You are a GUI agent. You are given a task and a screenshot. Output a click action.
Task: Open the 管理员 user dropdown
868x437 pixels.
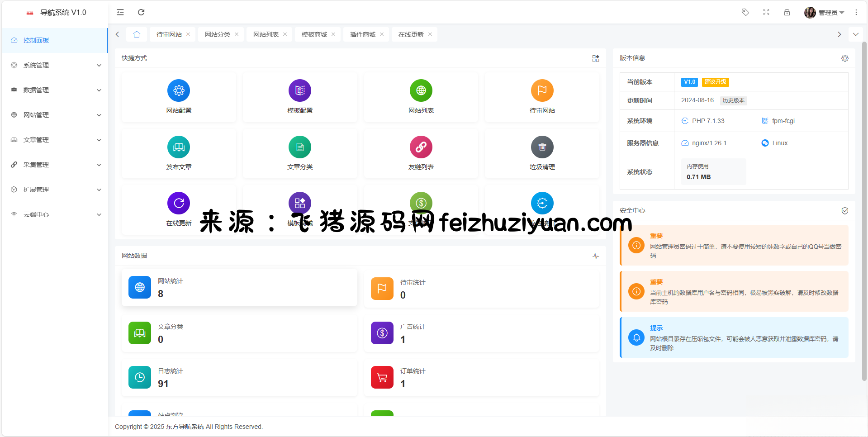pos(824,12)
